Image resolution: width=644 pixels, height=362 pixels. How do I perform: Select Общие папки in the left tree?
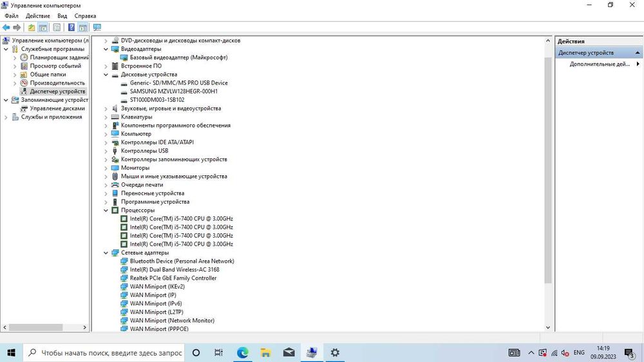[48, 74]
